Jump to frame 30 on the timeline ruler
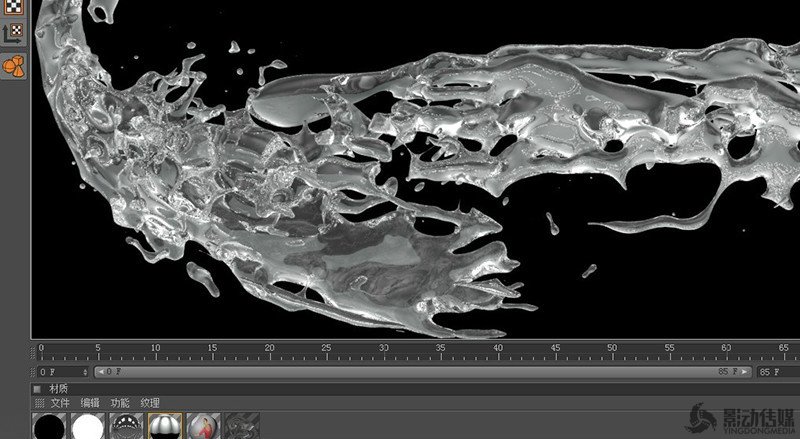The height and width of the screenshot is (439, 800). (x=383, y=352)
